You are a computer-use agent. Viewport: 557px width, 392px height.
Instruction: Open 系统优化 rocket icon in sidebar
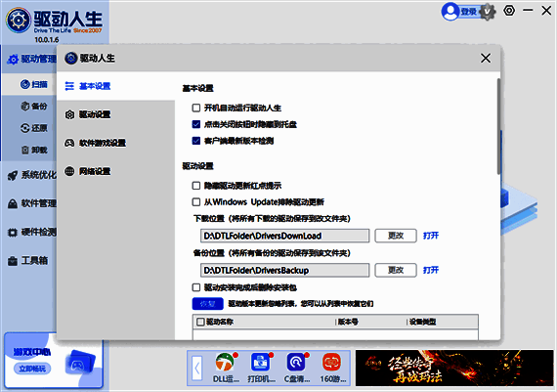tap(13, 175)
